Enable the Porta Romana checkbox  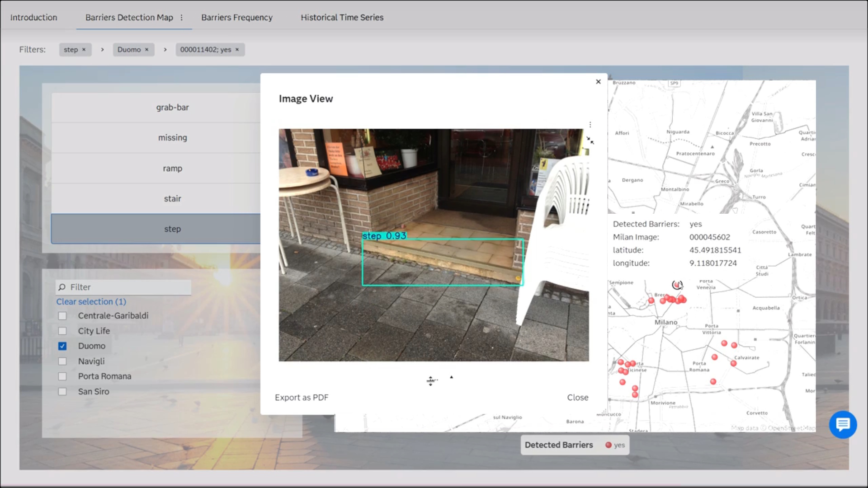pos(62,376)
